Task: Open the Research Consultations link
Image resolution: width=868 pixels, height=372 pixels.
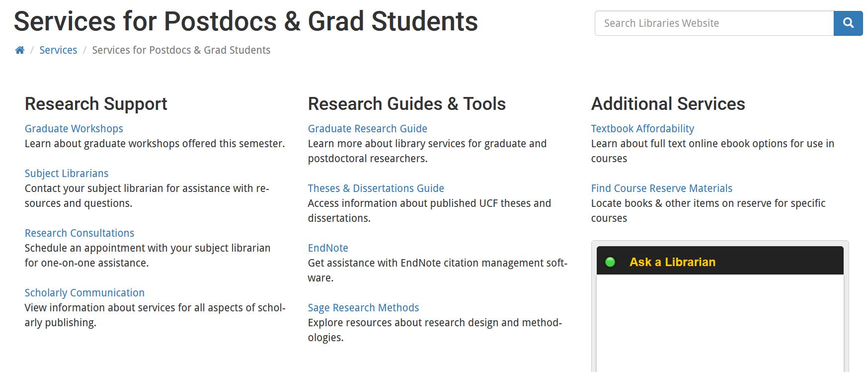Action: (x=79, y=233)
